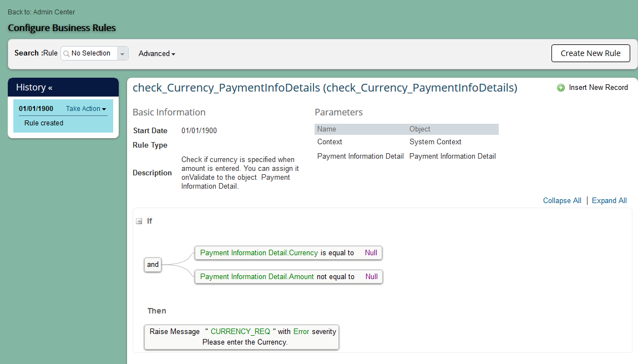Click the System Context object cell
Viewport: 638px width, 364px height.
(x=435, y=141)
